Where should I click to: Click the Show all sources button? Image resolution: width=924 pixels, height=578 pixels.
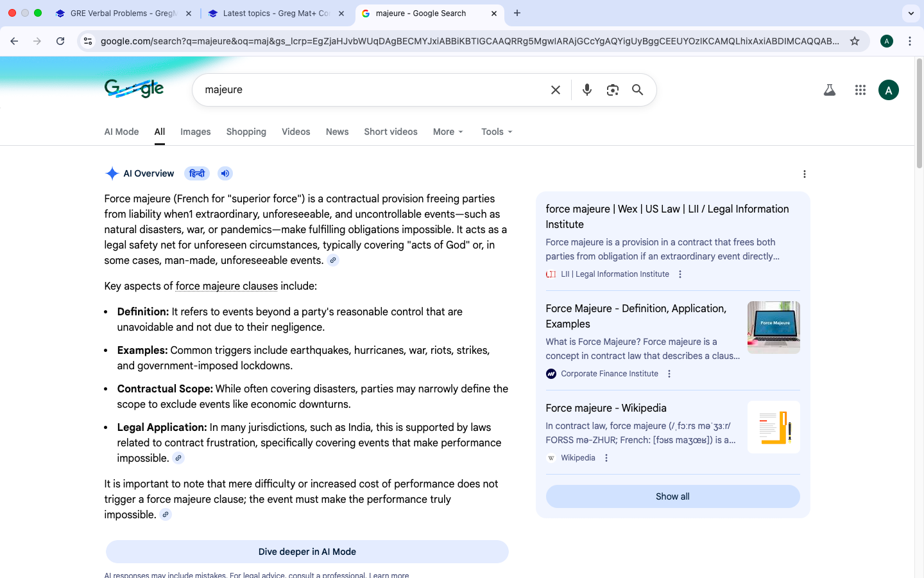coord(672,496)
